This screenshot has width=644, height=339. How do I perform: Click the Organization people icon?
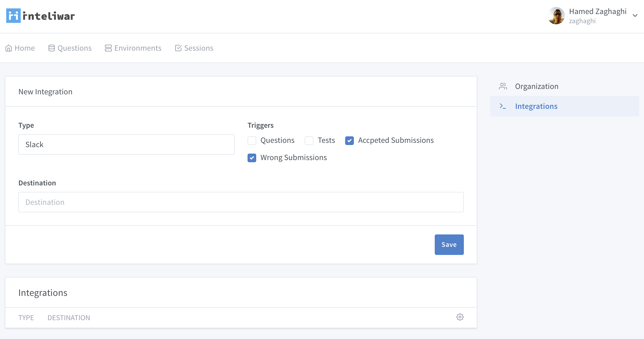pos(503,86)
